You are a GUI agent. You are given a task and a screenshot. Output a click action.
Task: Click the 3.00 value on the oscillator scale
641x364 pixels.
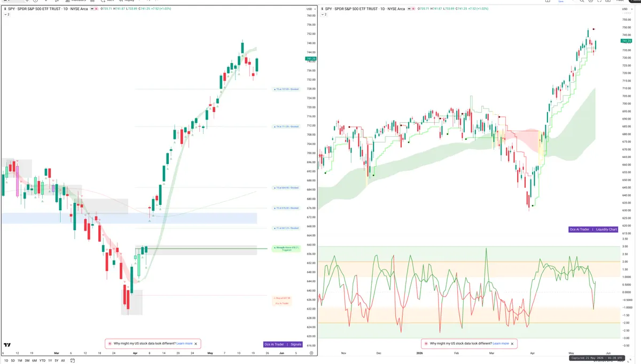point(625,247)
